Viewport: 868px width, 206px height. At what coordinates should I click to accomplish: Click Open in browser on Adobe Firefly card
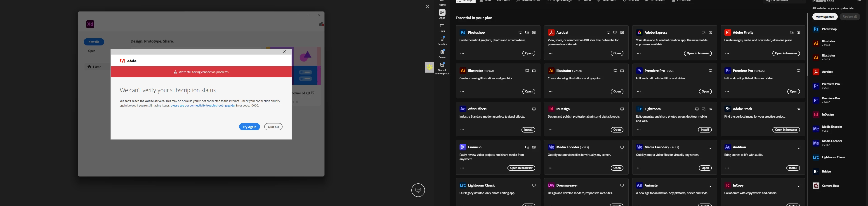click(x=786, y=54)
